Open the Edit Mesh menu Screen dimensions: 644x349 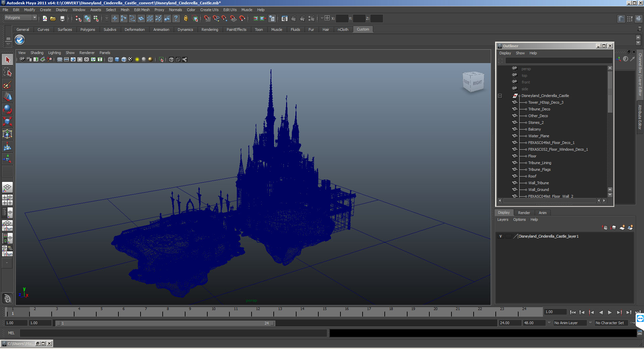coord(142,10)
